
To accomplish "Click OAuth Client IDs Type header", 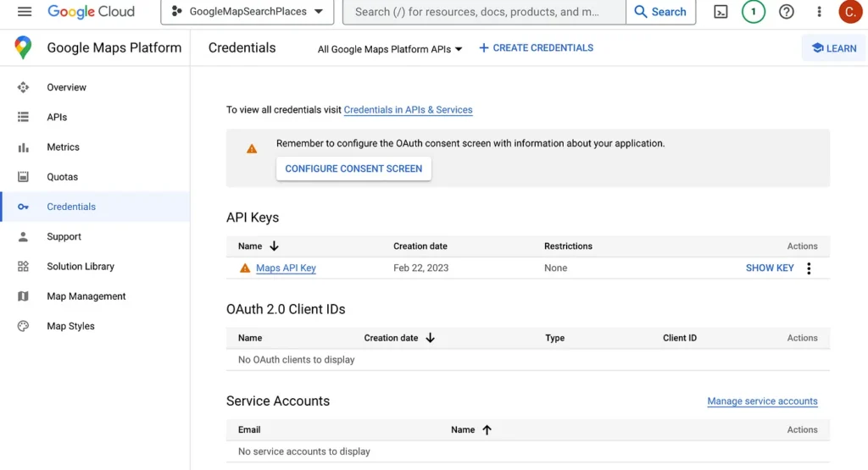I will tap(554, 338).
